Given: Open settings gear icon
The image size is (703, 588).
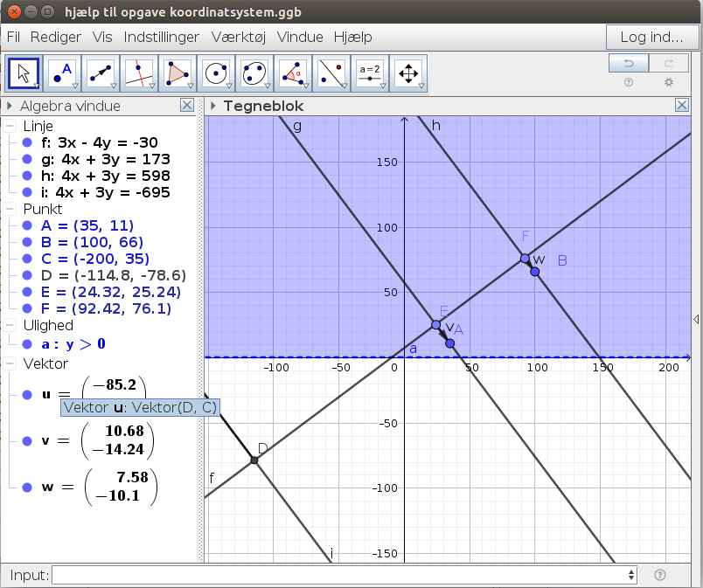Looking at the screenshot, I should (669, 82).
